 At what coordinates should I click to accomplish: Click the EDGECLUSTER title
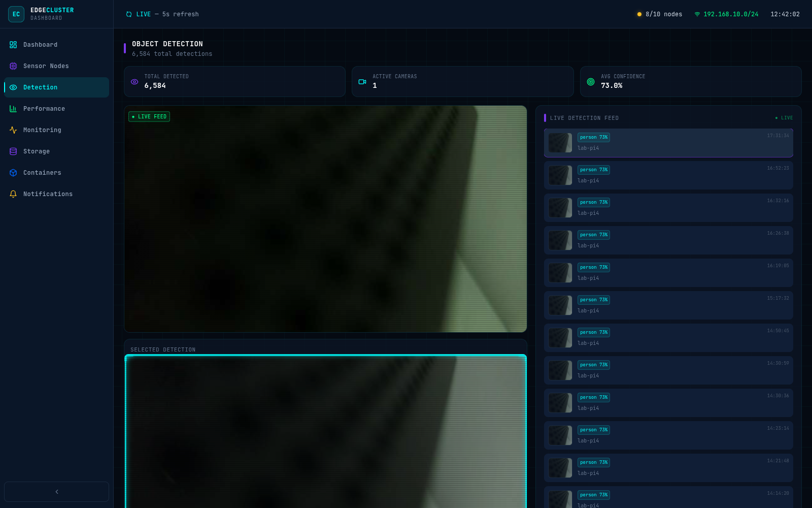tap(52, 10)
